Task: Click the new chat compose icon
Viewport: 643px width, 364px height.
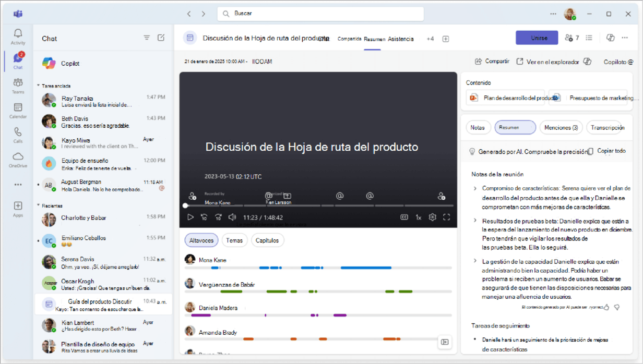Action: click(161, 38)
